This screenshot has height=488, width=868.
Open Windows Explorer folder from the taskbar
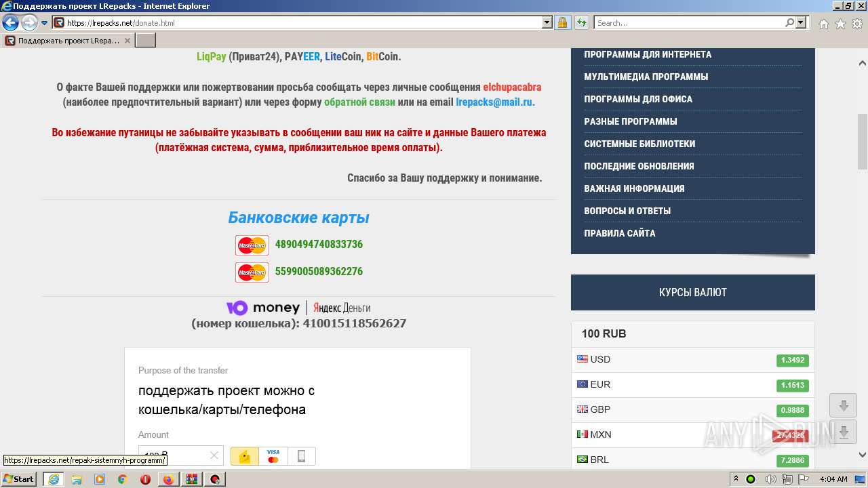77,479
